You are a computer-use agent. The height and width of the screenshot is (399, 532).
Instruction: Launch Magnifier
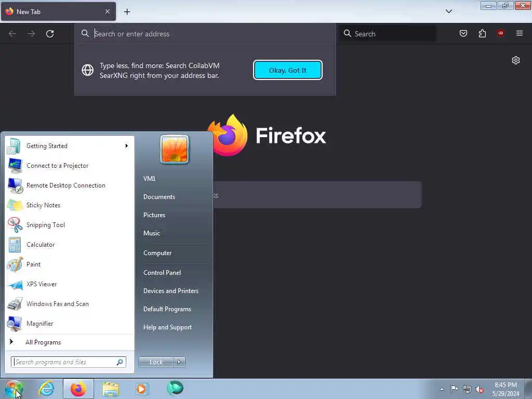(x=70, y=323)
